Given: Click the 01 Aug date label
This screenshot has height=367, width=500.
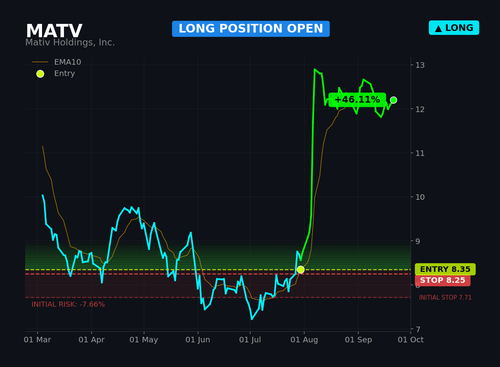Looking at the screenshot, I should [x=304, y=340].
